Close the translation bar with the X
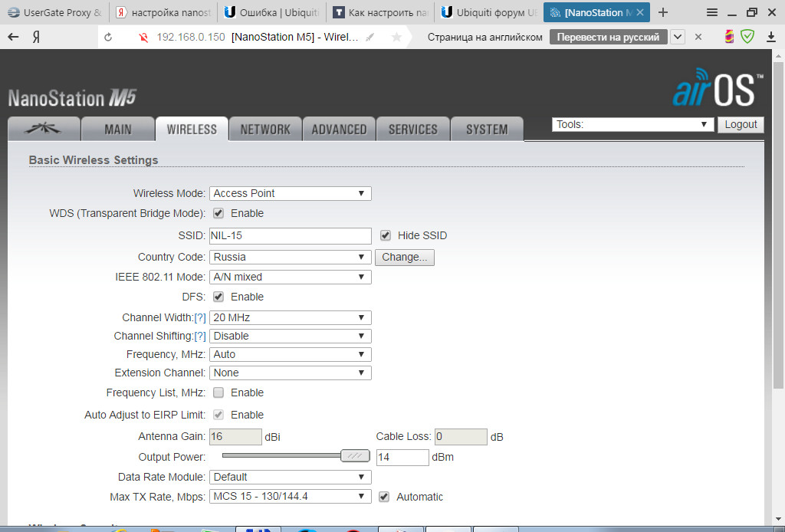This screenshot has height=532, width=785. point(698,37)
